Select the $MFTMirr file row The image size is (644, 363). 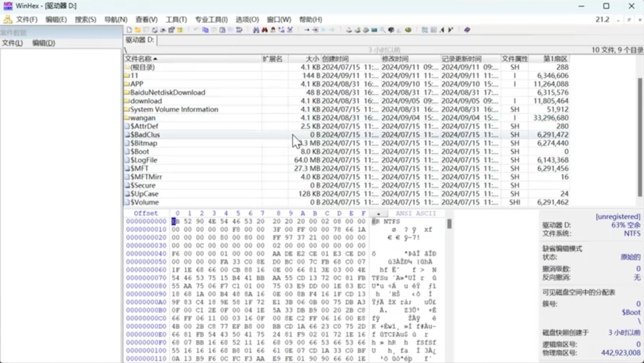346,177
